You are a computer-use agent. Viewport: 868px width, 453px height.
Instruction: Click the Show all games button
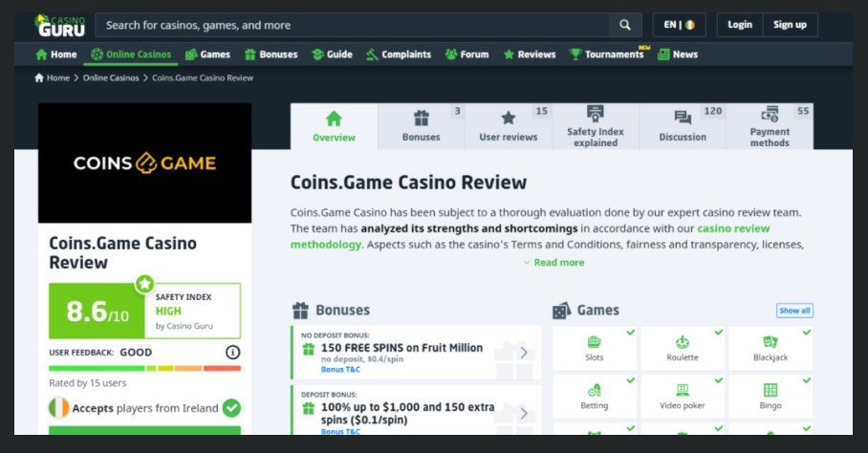coord(794,311)
